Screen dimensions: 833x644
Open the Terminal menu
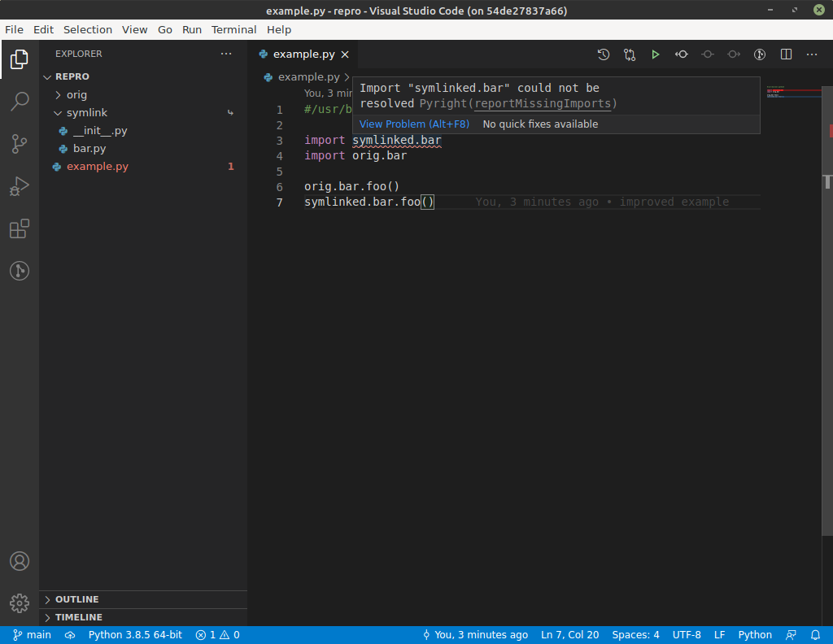(x=233, y=30)
